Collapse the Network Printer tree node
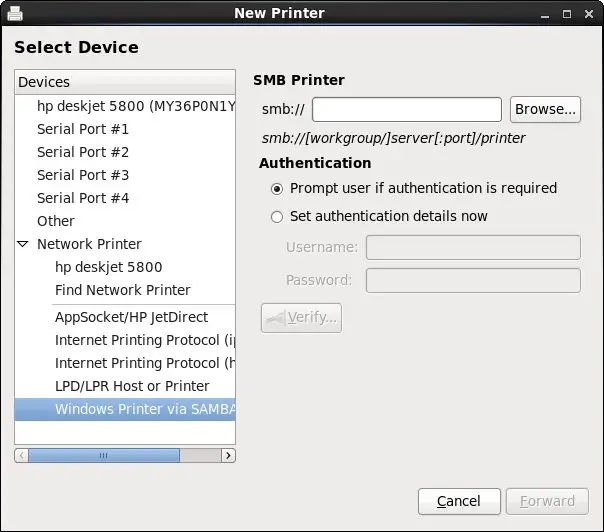 coord(23,244)
